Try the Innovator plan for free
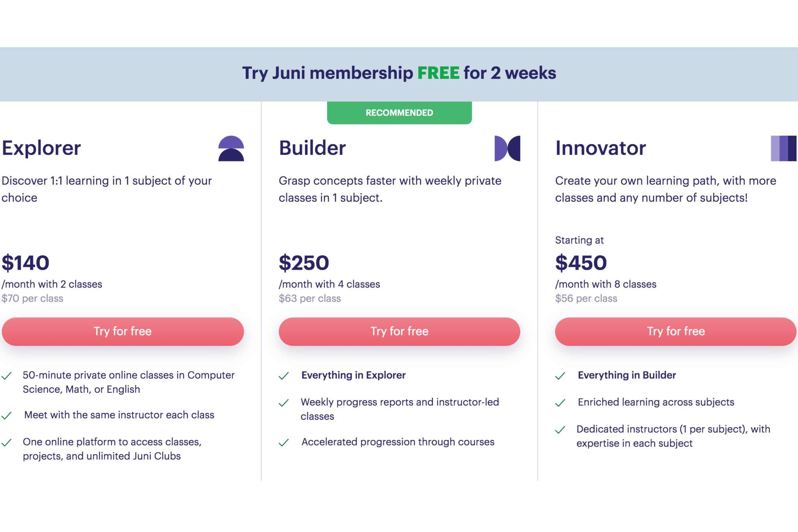 tap(675, 331)
